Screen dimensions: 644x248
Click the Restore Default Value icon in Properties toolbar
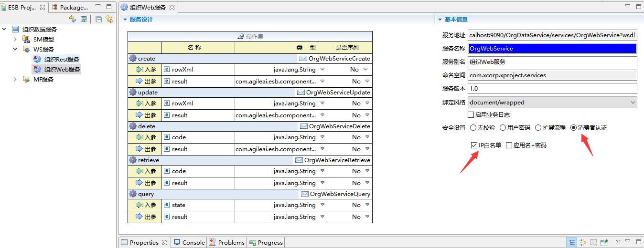(x=593, y=242)
